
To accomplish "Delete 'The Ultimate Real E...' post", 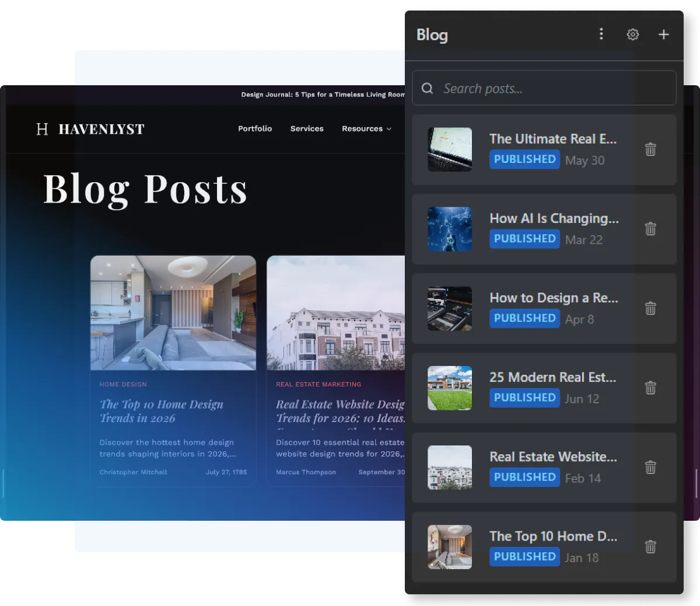I will coord(650,149).
